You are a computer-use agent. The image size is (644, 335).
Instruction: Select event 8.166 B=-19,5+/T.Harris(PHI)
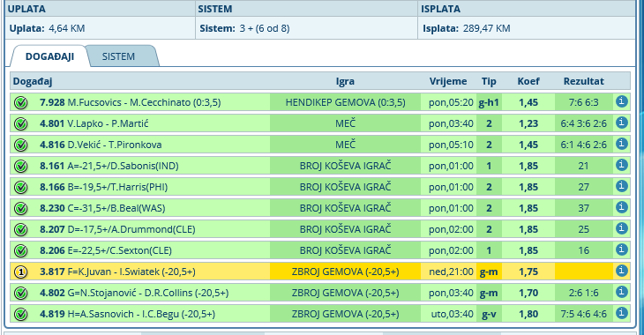[x=103, y=187]
